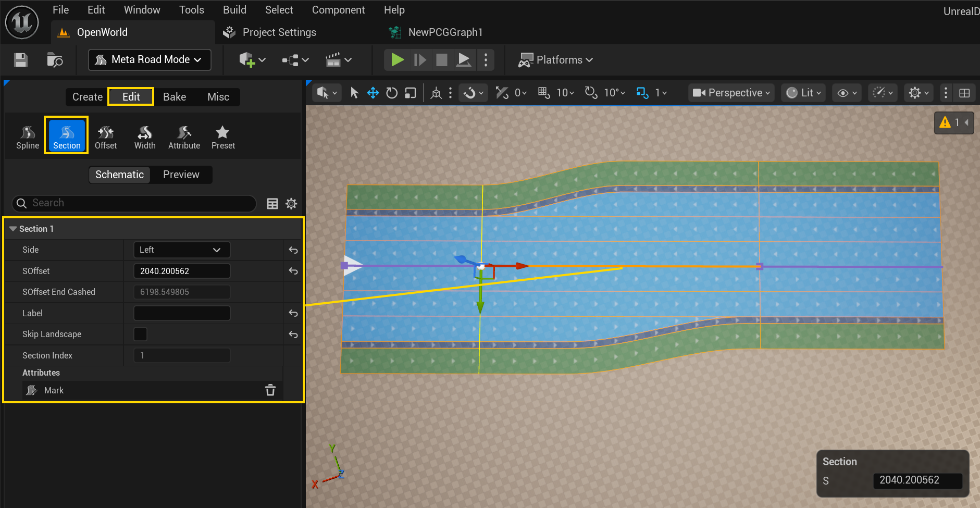Image resolution: width=980 pixels, height=508 pixels.
Task: Open the Platforms button menu
Action: 555,60
